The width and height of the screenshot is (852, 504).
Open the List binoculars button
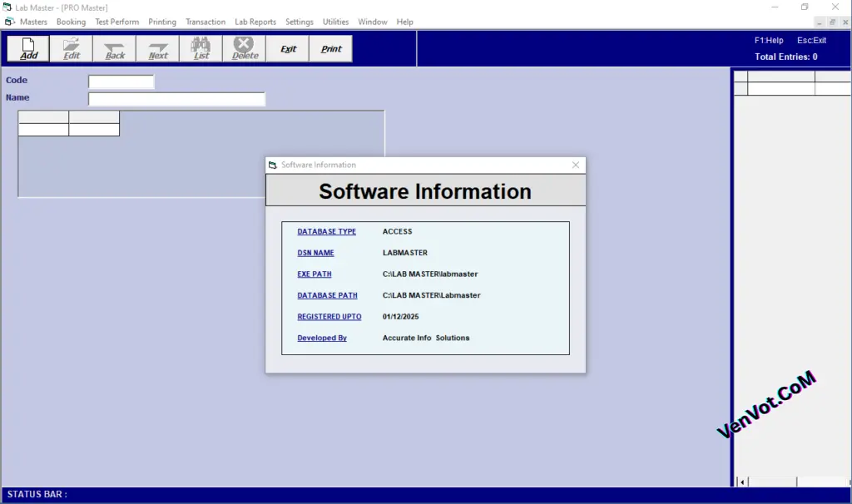pyautogui.click(x=201, y=49)
